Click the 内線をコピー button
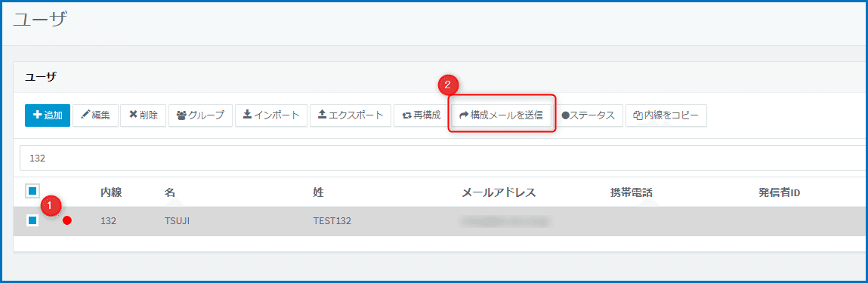Image resolution: width=868 pixels, height=283 pixels. coord(666,115)
